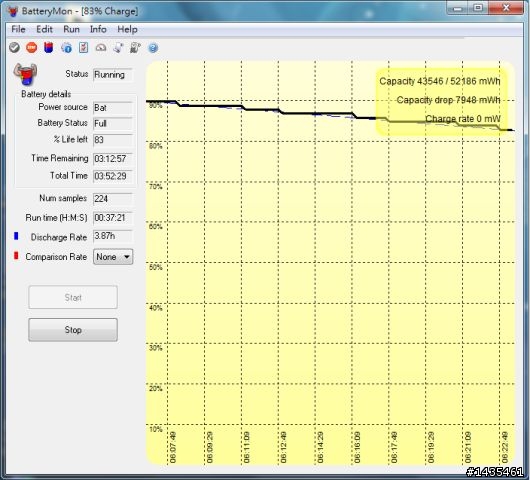Click the BatteryMon title bar app icon
Image resolution: width=530 pixels, height=480 pixels.
(x=13, y=11)
